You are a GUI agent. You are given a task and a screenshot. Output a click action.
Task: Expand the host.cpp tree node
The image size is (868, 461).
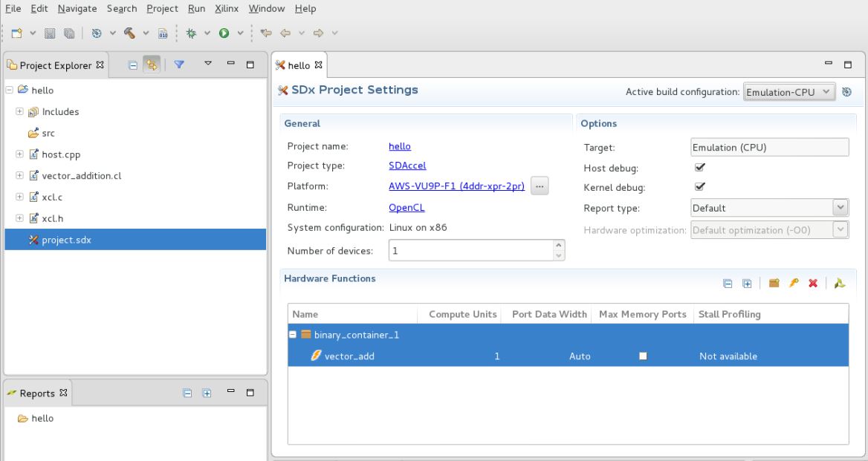coord(19,154)
